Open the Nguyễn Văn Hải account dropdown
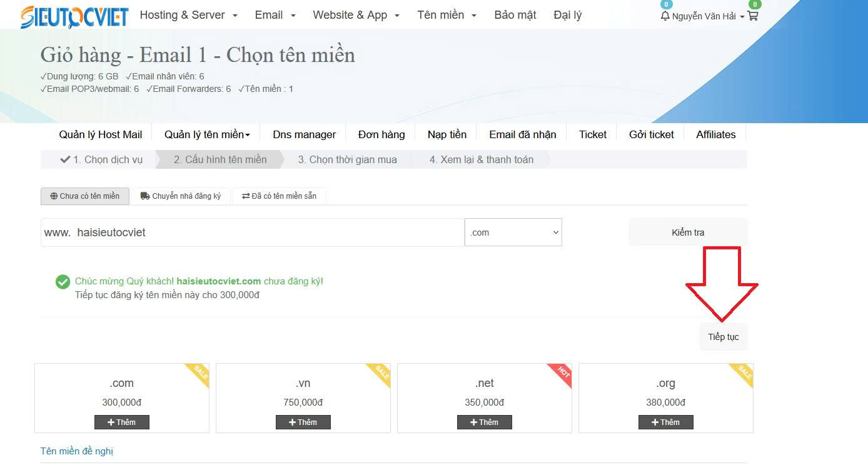The width and height of the screenshot is (868, 475). coord(708,16)
